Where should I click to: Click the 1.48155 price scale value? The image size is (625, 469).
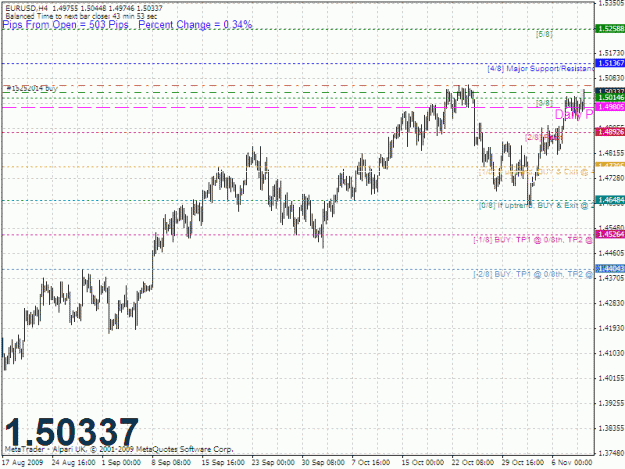point(611,153)
